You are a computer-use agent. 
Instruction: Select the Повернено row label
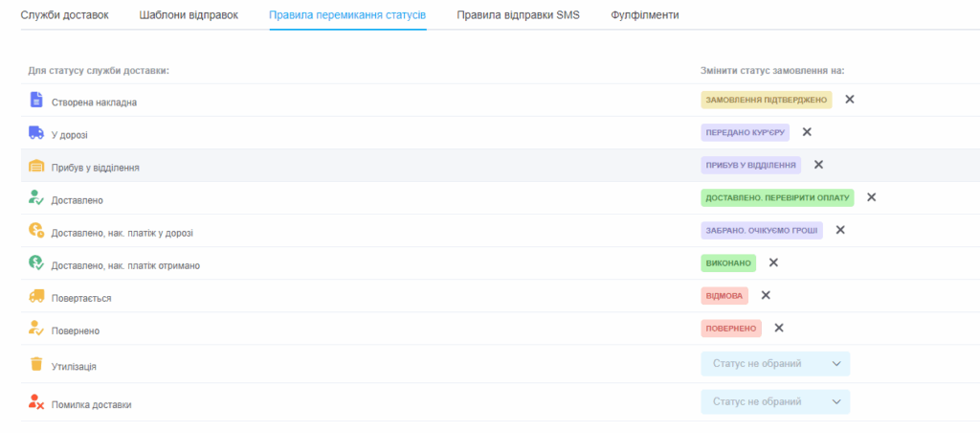pos(75,331)
